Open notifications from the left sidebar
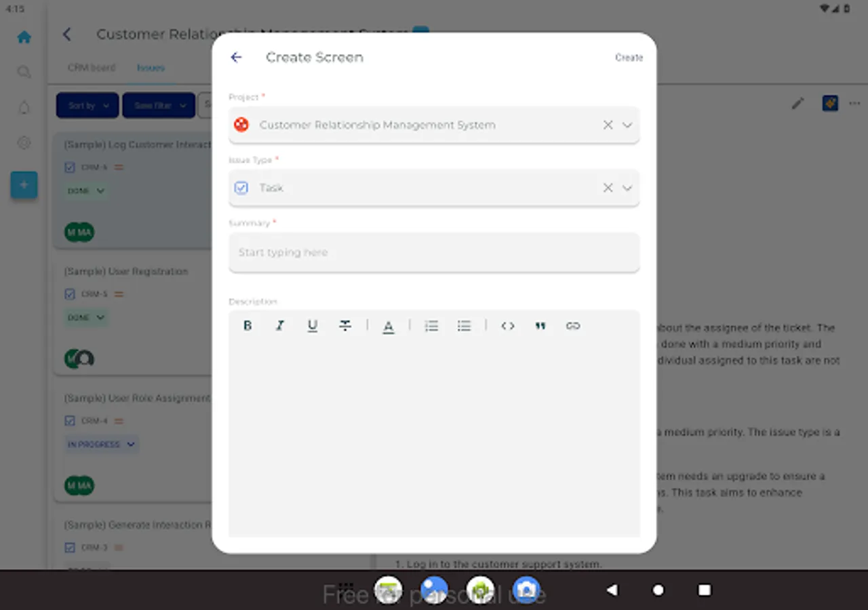Viewport: 868px width, 610px height. click(x=24, y=106)
